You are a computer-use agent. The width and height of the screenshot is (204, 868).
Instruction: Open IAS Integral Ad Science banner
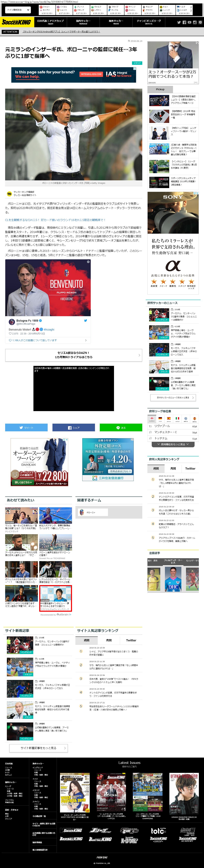pyautogui.click(x=74, y=74)
